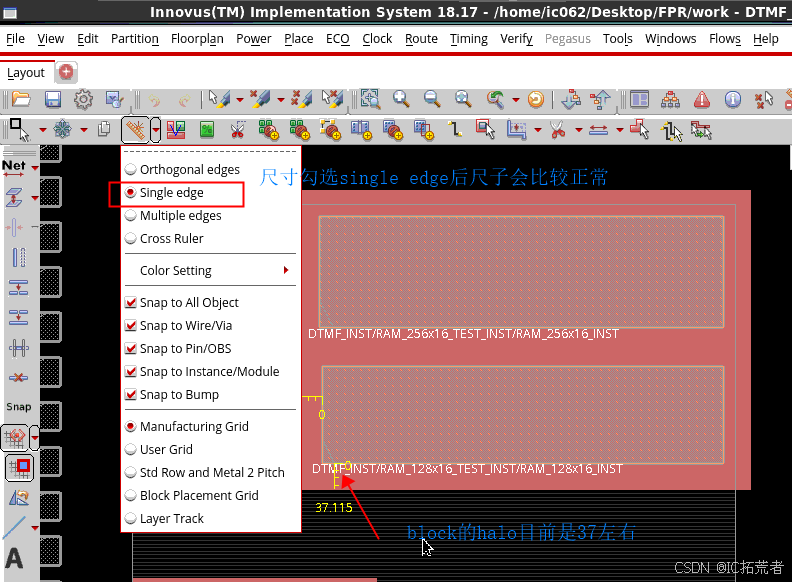
Task: Open the Tools menu
Action: pyautogui.click(x=618, y=38)
